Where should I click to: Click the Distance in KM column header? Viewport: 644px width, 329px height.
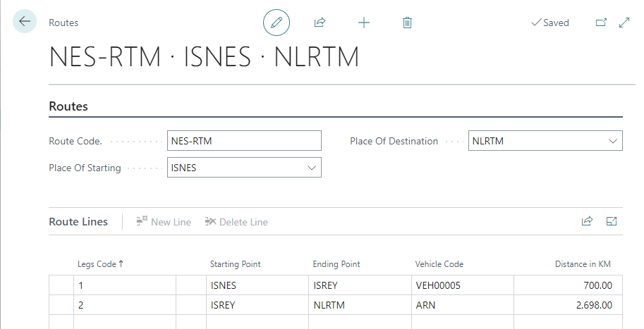(583, 264)
